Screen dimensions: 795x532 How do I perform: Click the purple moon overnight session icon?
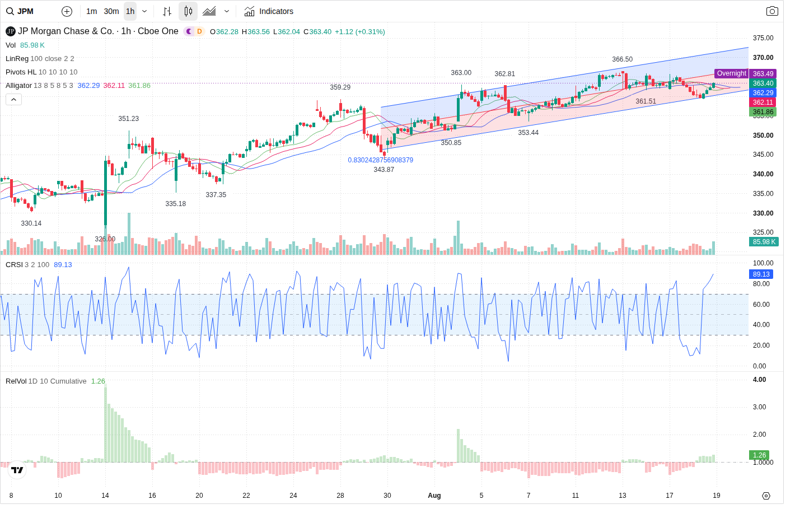(189, 31)
